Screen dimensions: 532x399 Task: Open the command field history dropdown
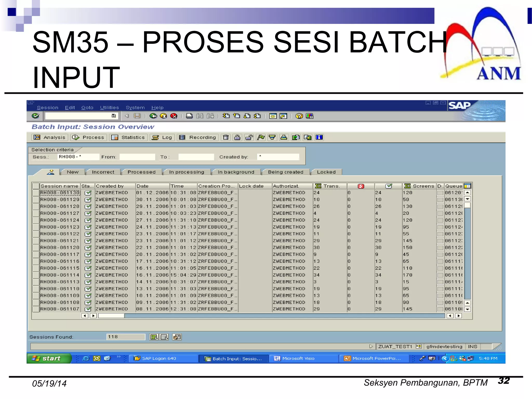[x=114, y=116]
